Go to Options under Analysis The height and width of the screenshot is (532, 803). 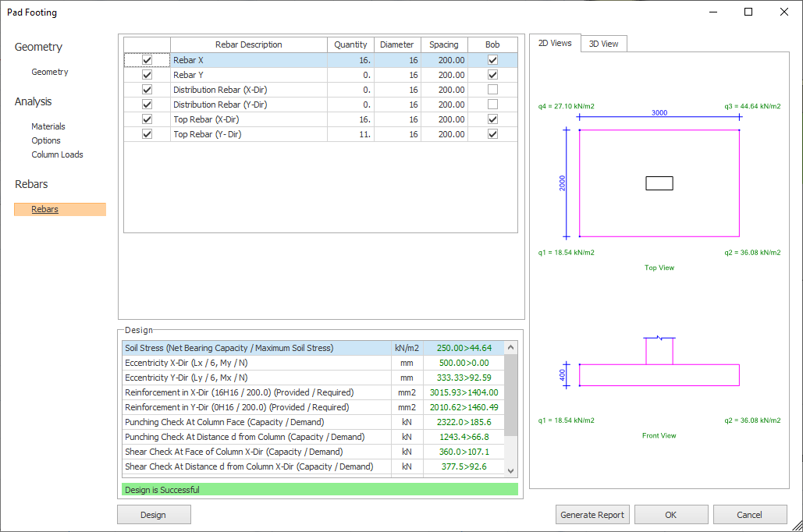pos(46,140)
